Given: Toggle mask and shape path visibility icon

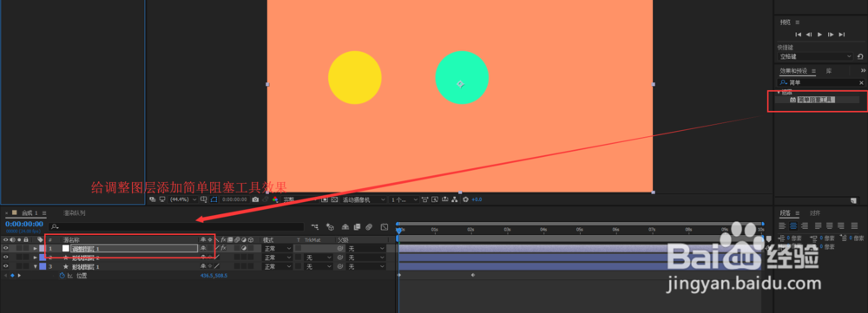Looking at the screenshot, I should (x=214, y=199).
